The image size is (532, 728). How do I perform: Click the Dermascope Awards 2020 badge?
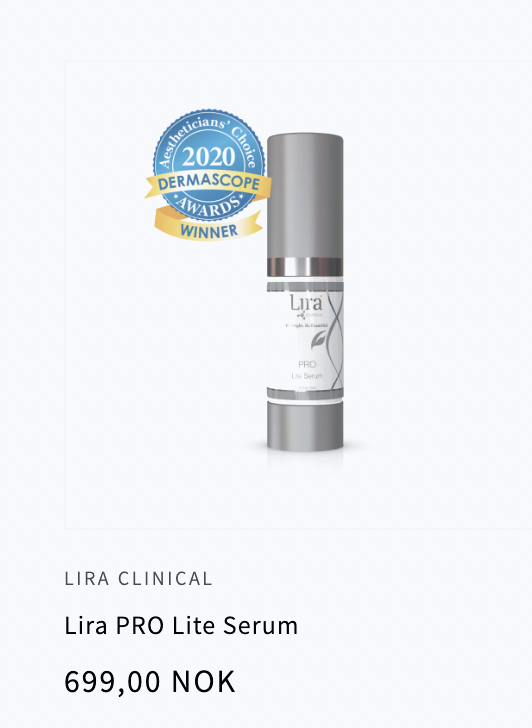click(x=208, y=175)
